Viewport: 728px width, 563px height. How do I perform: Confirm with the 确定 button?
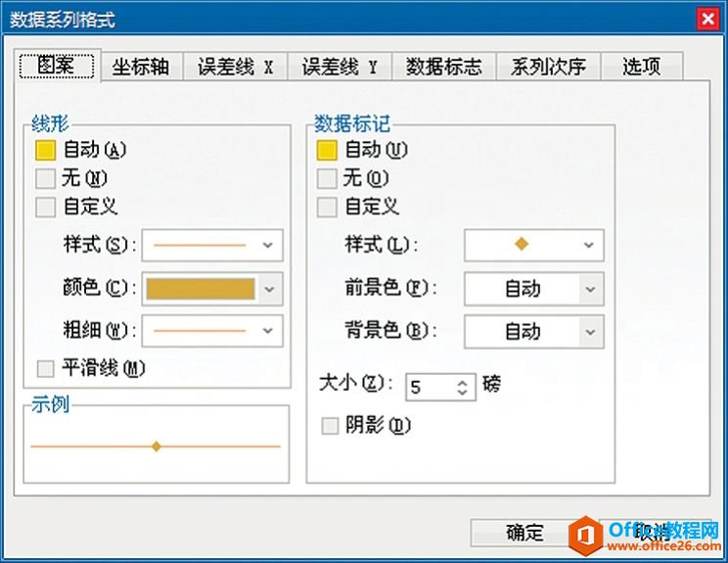(523, 533)
